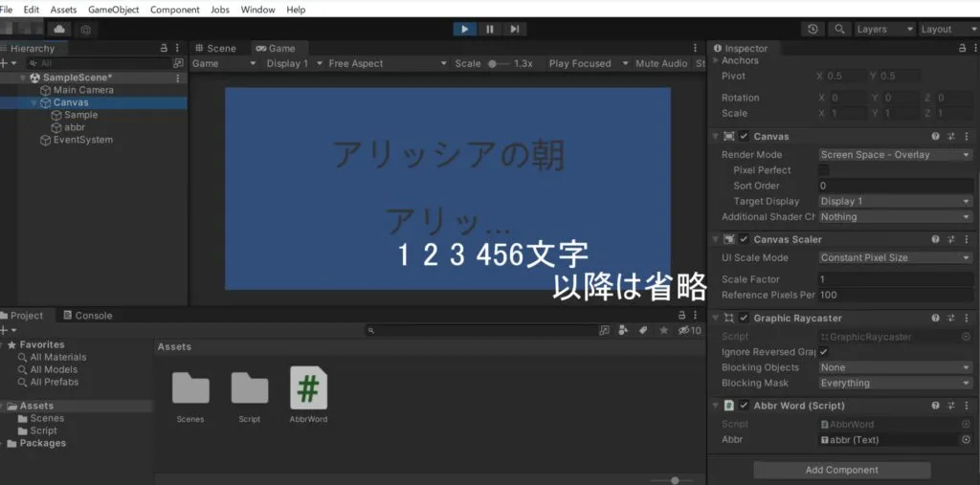Collapse the Favorites group arrow
The image size is (980, 485).
(3, 345)
